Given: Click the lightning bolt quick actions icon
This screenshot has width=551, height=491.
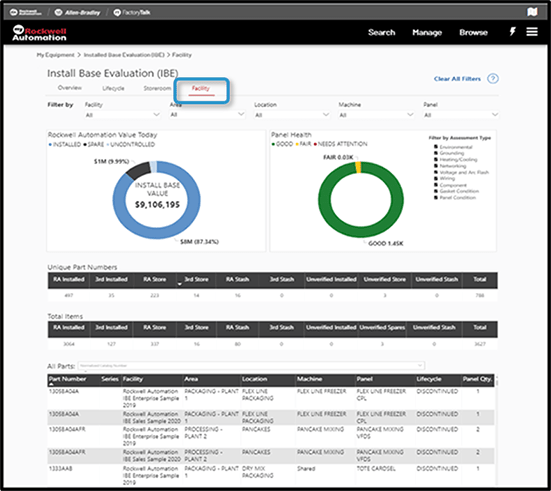Looking at the screenshot, I should coord(512,32).
